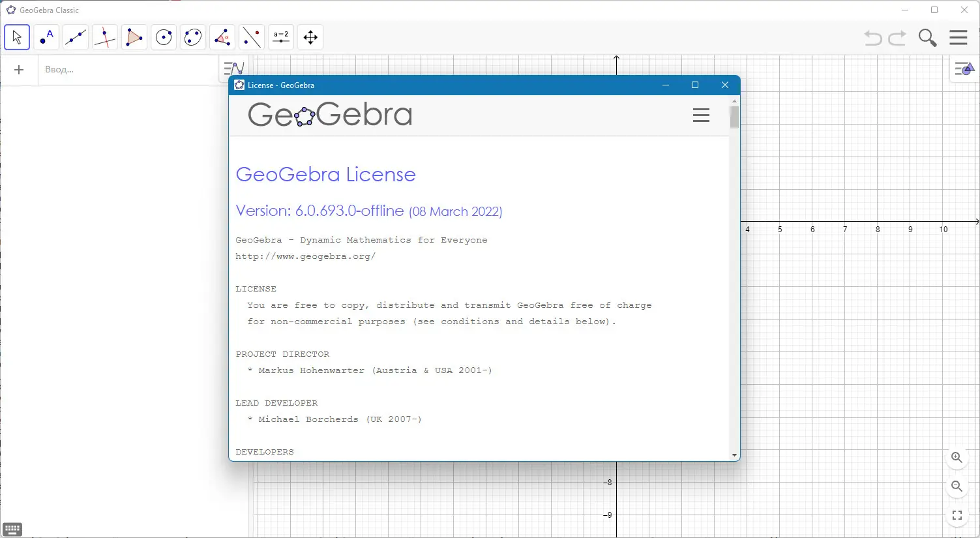Click the 'Version: 6.0.693.0-offline' text
Image resolution: width=980 pixels, height=538 pixels.
coord(319,211)
